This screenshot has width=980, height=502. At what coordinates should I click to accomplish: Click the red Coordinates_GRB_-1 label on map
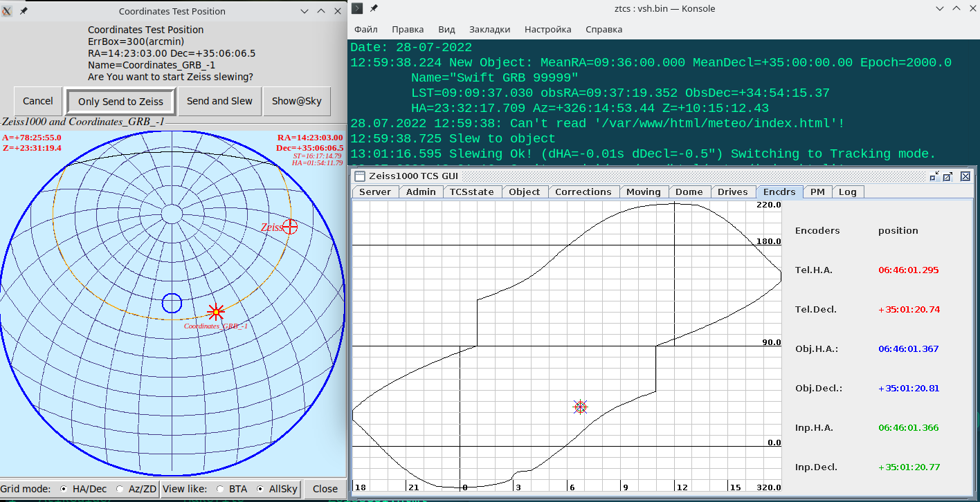216,326
